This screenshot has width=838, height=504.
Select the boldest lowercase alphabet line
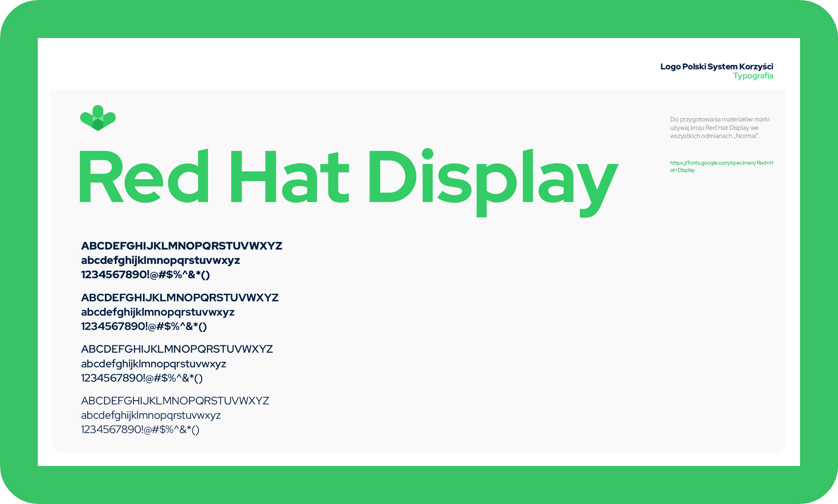pyautogui.click(x=160, y=260)
